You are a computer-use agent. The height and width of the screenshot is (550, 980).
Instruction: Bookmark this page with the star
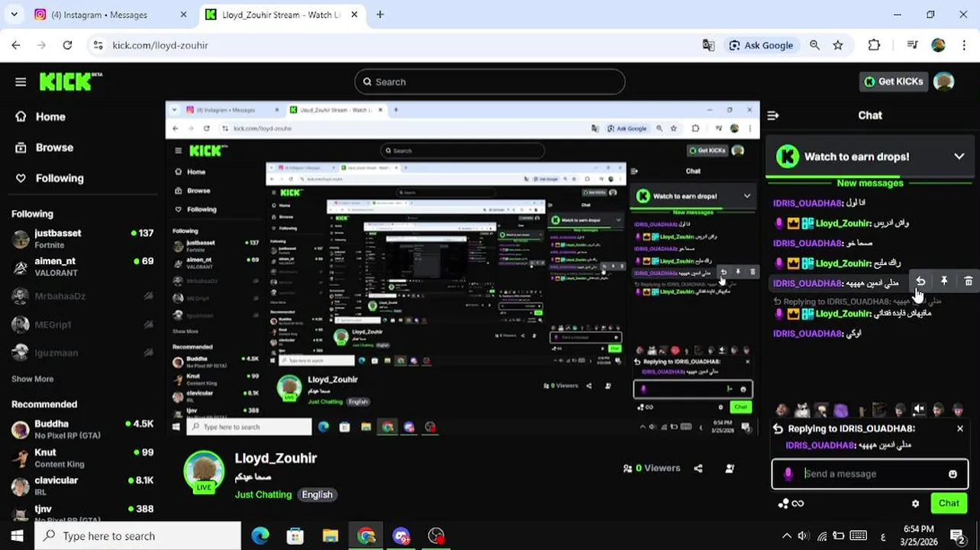tap(838, 45)
